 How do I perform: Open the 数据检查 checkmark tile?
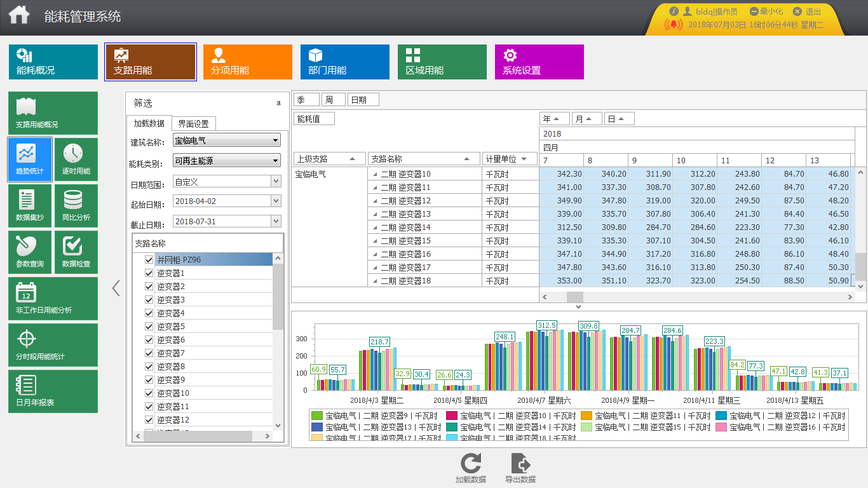(x=76, y=252)
